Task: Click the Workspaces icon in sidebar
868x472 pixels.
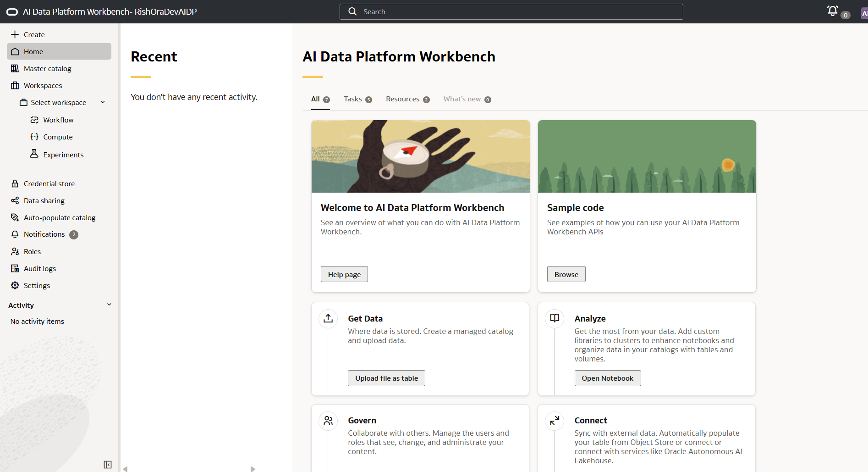Action: pos(15,85)
